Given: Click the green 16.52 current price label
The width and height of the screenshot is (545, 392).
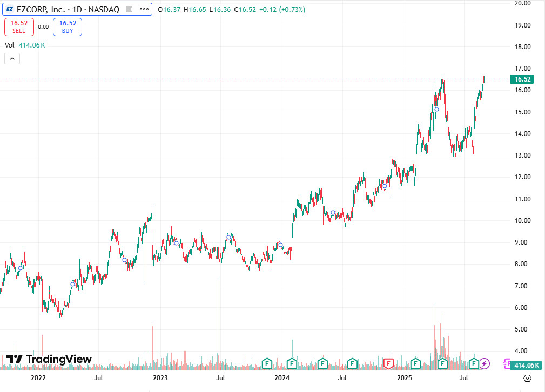Looking at the screenshot, I should point(522,79).
